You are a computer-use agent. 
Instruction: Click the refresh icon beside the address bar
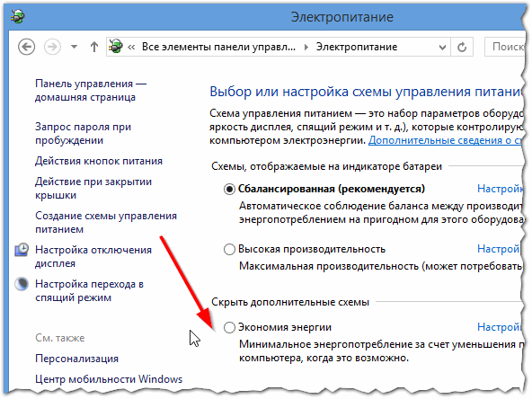462,47
